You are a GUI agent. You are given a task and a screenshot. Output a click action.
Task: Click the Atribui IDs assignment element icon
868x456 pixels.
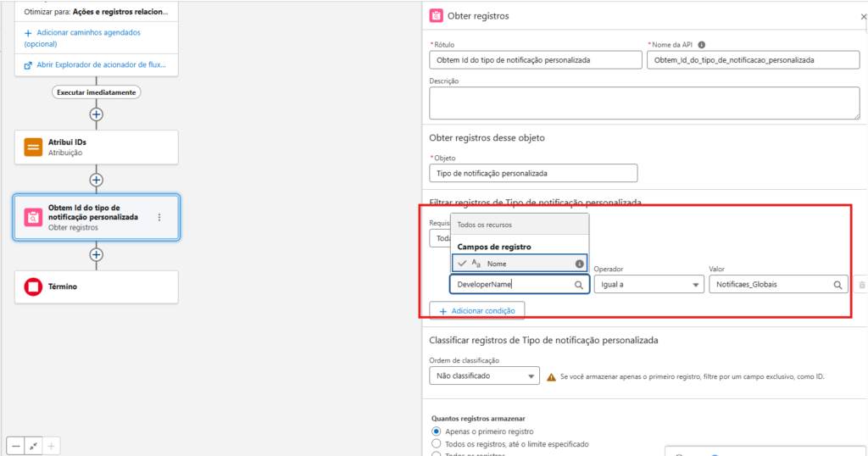coord(33,147)
